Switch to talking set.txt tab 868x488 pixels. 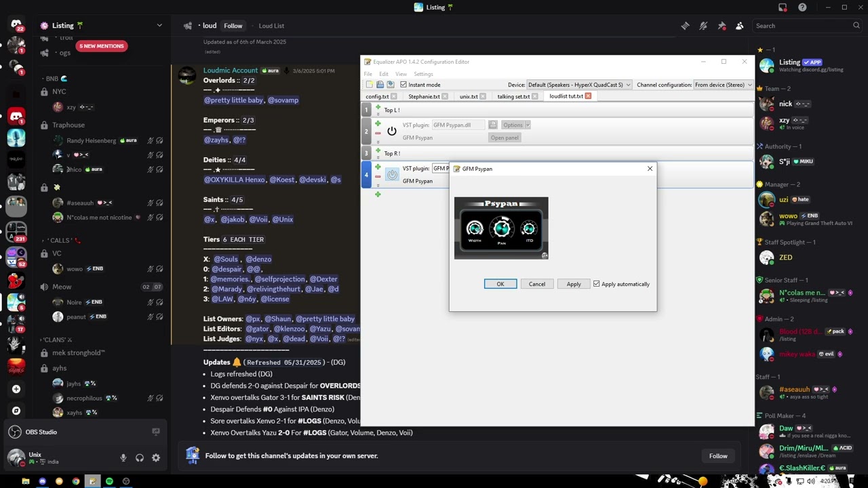pyautogui.click(x=513, y=96)
